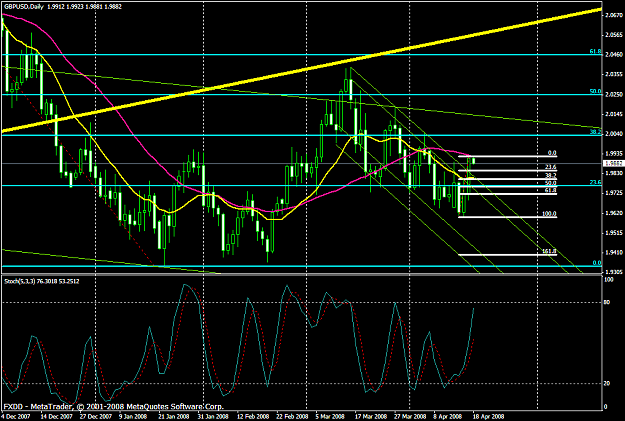Click the white 50.0 Fibonacci retracement label
The width and height of the screenshot is (625, 421).
pos(550,183)
